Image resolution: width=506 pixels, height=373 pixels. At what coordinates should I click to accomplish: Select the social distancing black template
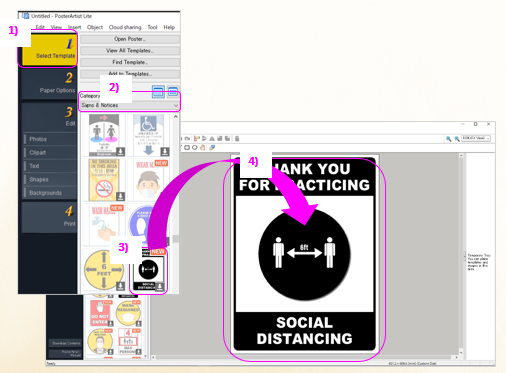148,270
